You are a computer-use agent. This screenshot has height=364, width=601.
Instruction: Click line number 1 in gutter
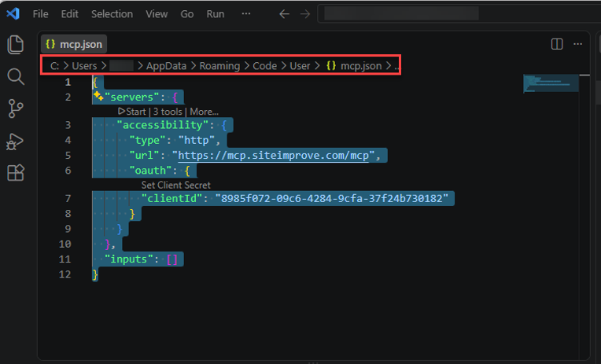(68, 82)
